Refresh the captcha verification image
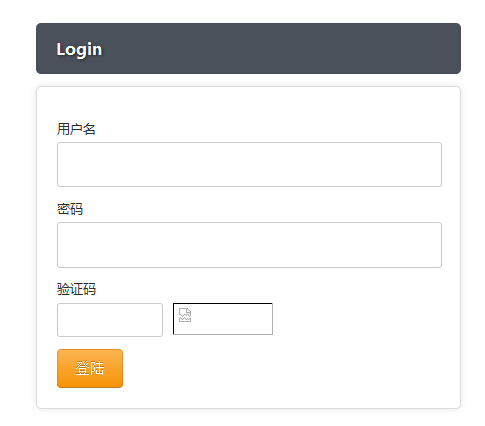Viewport: 485px width, 426px height. [x=223, y=319]
